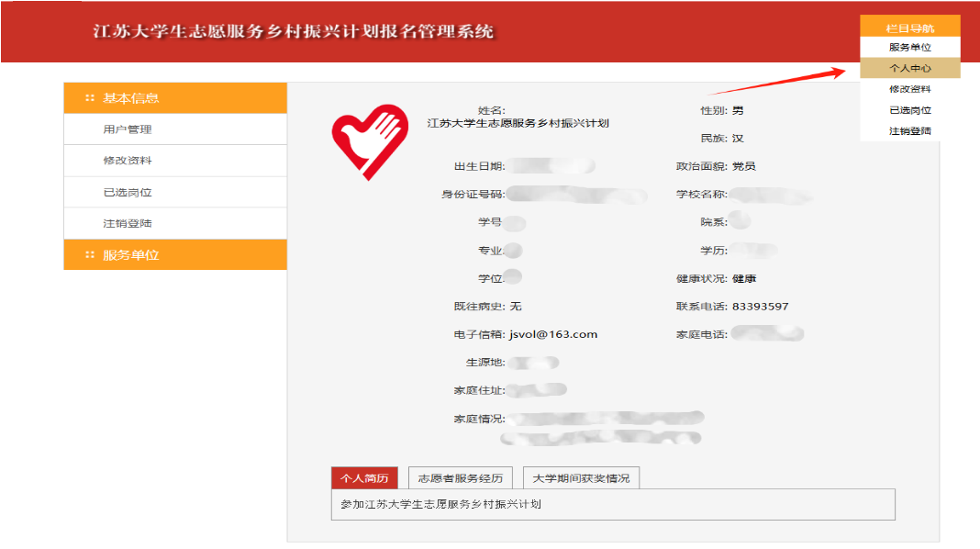Screen dimensions: 980x549
Task: Expand the 服务单位 sidebar section
Action: click(175, 254)
